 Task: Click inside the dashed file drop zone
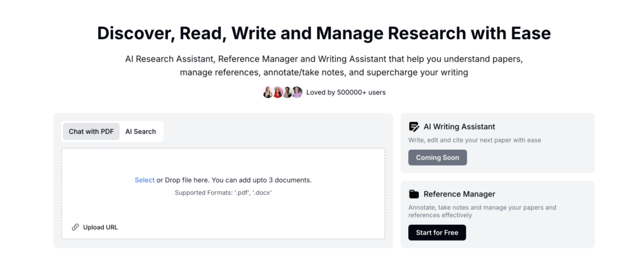(223, 193)
